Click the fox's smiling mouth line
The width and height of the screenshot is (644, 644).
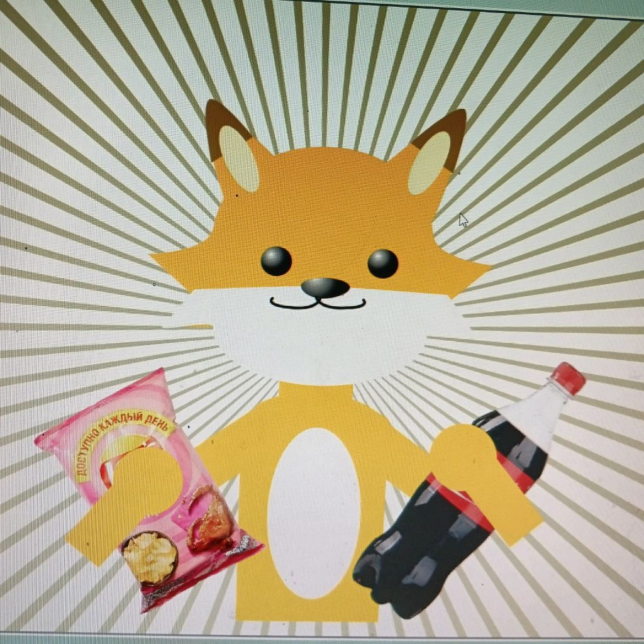click(x=318, y=304)
